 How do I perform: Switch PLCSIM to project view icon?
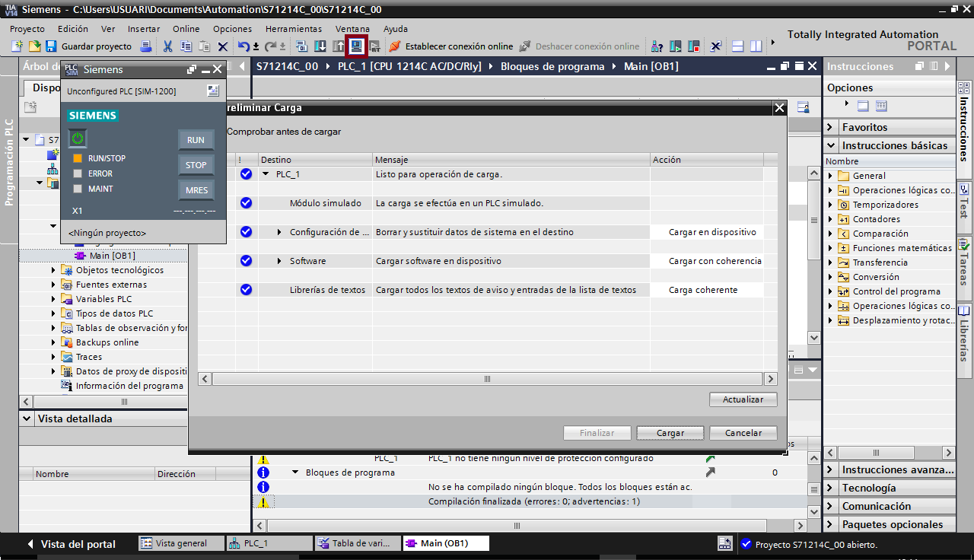tap(213, 91)
